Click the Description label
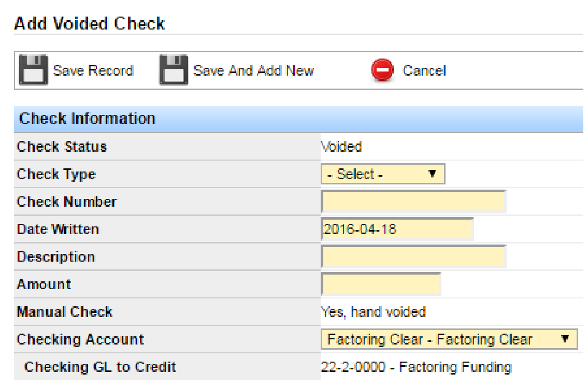The width and height of the screenshot is (588, 387). 56,257
